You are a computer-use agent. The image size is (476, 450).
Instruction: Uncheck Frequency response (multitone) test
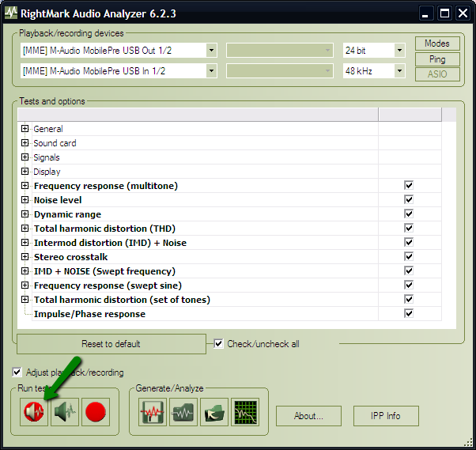[409, 185]
